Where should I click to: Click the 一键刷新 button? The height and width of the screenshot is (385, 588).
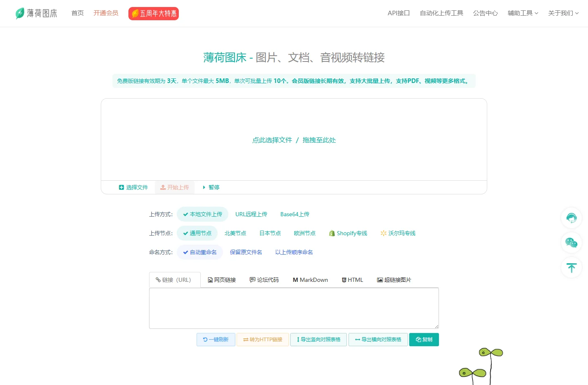216,340
